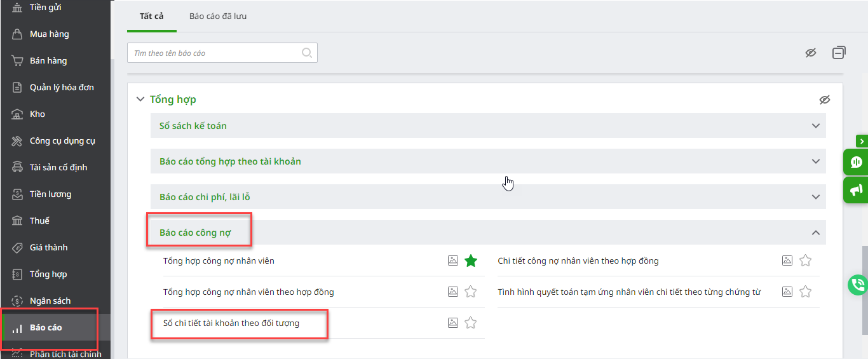The image size is (868, 359).
Task: Expand Sổ sách kế toán group
Action: (x=488, y=126)
